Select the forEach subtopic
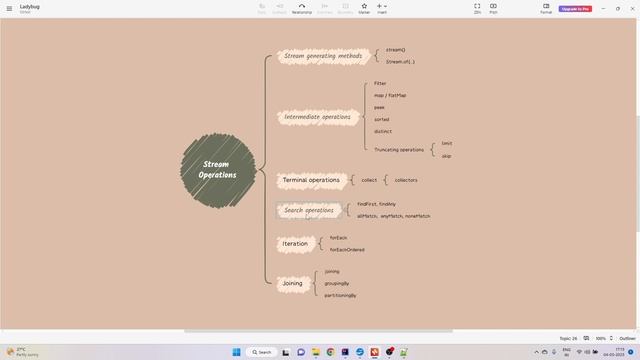 click(338, 238)
